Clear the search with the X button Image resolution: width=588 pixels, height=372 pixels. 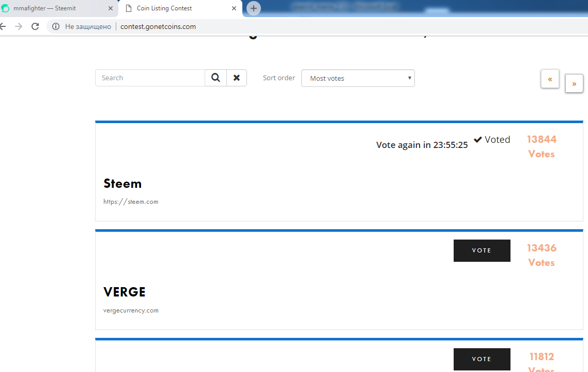tap(237, 78)
